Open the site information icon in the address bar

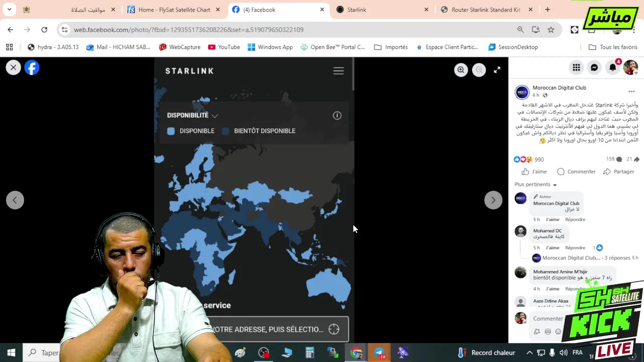click(x=64, y=30)
